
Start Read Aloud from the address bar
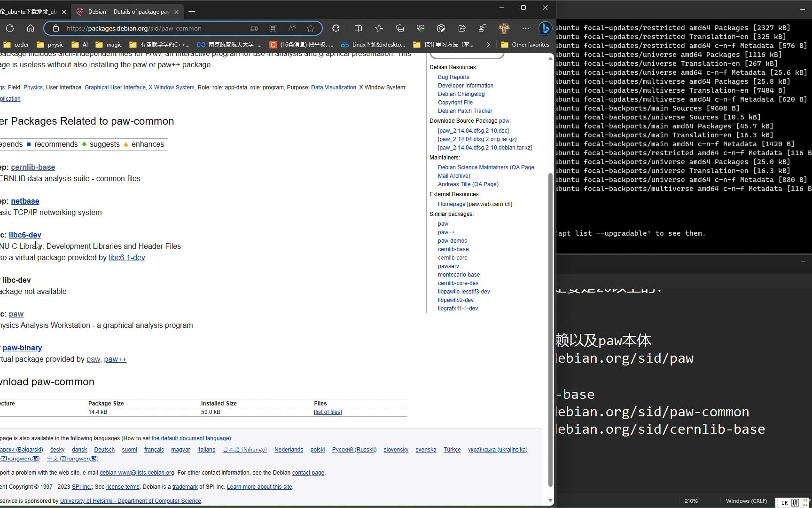(292, 28)
